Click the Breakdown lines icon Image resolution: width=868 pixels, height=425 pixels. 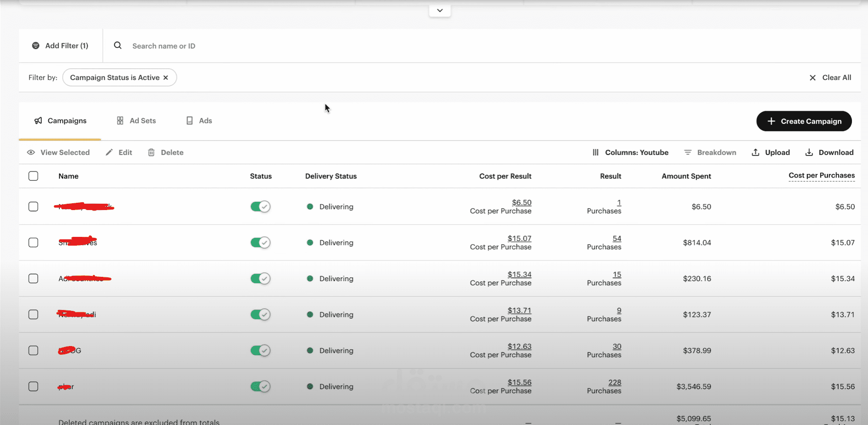[x=688, y=153]
